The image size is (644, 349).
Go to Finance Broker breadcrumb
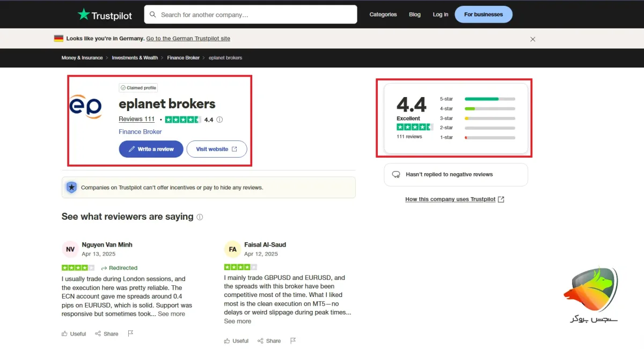pos(184,58)
